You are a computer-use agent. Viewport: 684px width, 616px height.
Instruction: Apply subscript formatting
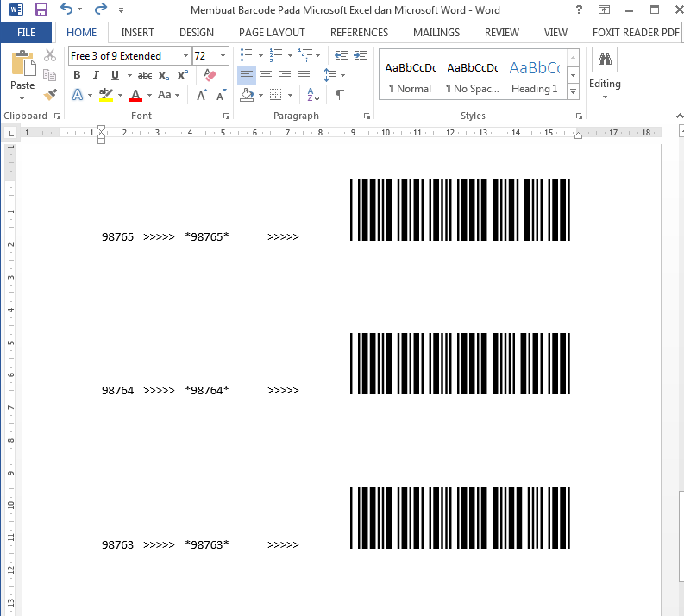[x=164, y=75]
